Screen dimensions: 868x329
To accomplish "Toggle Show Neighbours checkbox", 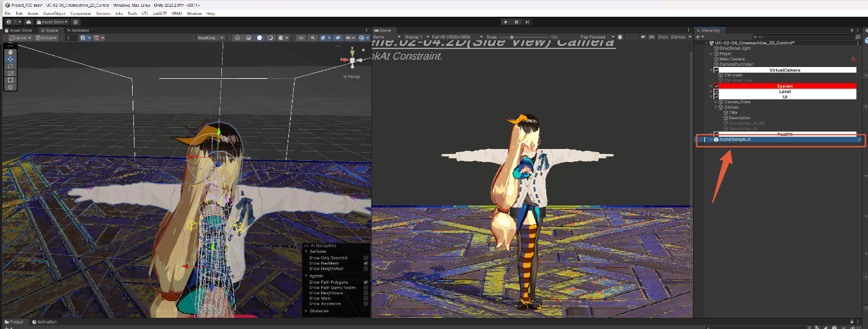I will [x=366, y=293].
